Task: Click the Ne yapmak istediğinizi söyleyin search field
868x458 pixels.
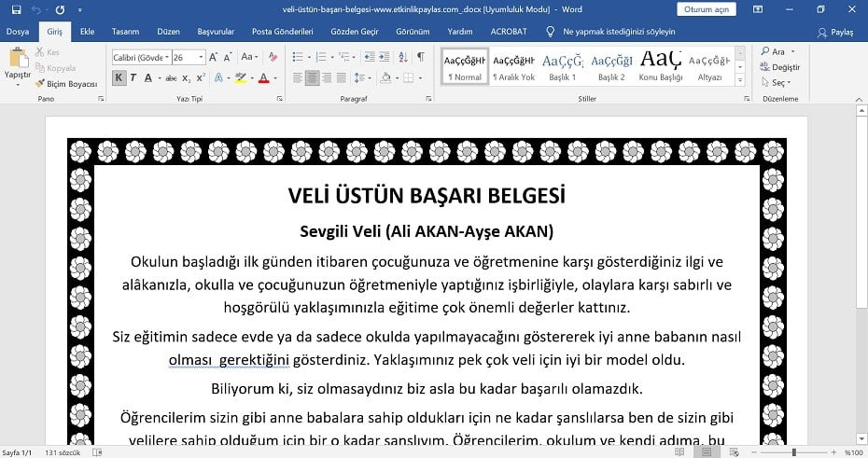Action: coord(619,32)
